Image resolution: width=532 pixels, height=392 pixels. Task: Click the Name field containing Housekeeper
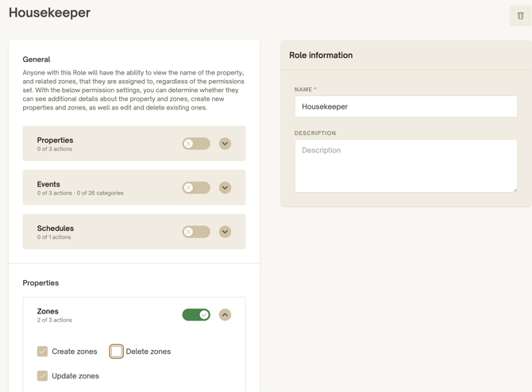(x=406, y=106)
